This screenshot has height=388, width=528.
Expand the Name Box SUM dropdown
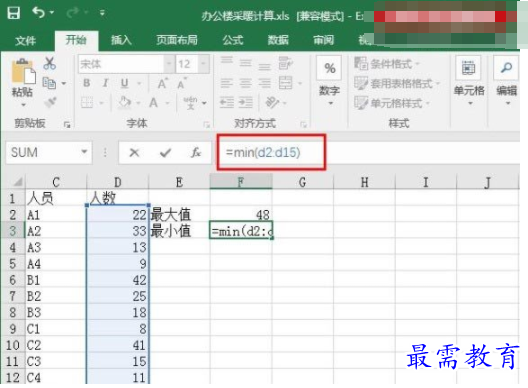tap(84, 152)
